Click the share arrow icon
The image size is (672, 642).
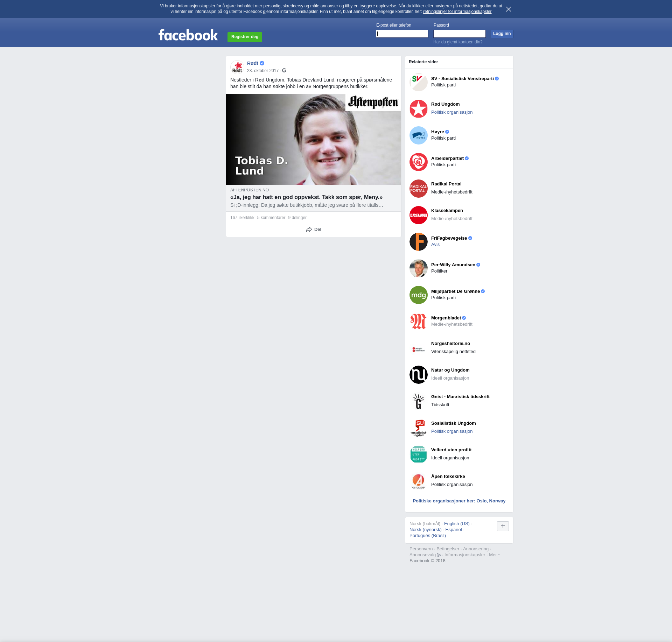click(x=309, y=230)
